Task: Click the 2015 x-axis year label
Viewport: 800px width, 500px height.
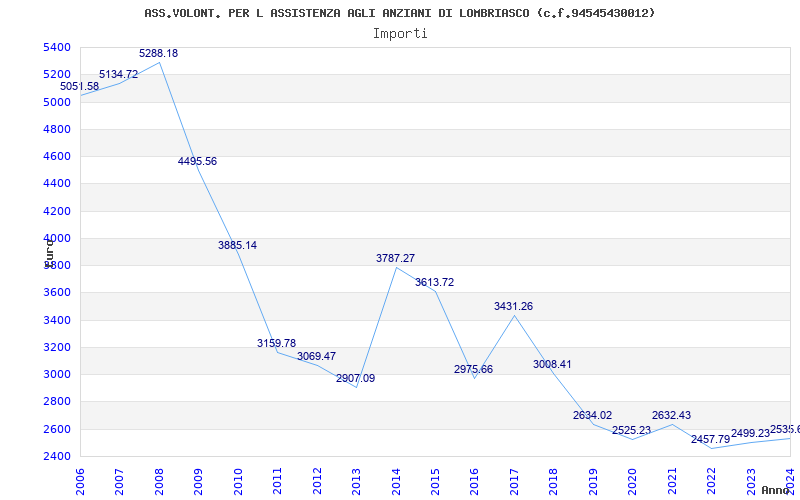Action: (435, 482)
